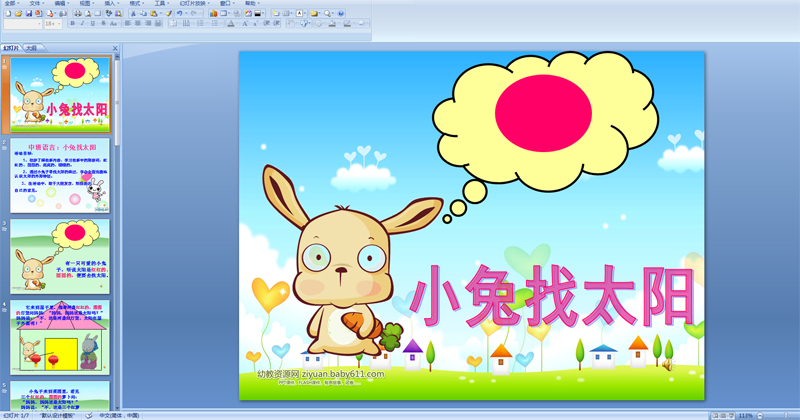Viewport: 800px width, 420px height.
Task: Copy selection with the copy icon
Action: (143, 13)
